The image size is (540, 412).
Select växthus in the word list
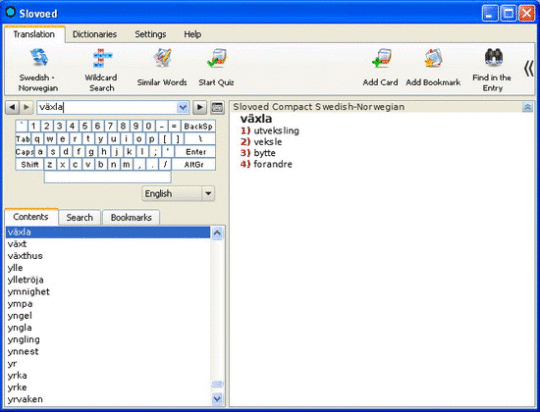point(107,256)
